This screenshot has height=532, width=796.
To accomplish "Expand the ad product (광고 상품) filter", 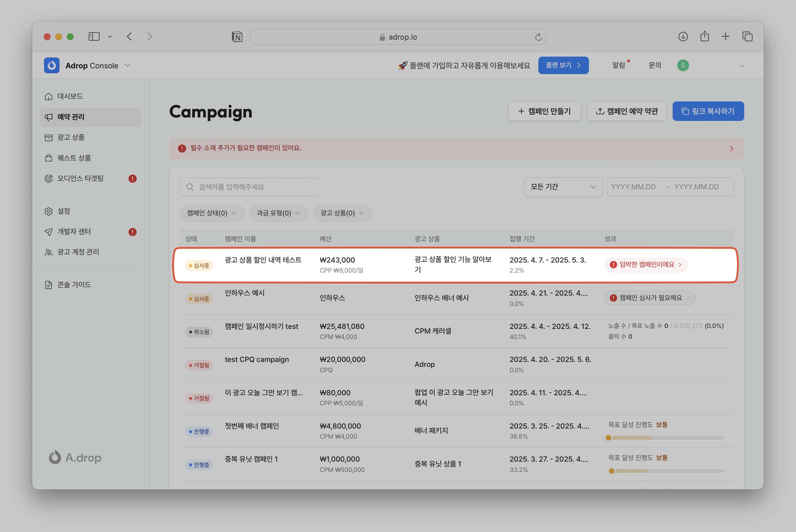I will (342, 213).
